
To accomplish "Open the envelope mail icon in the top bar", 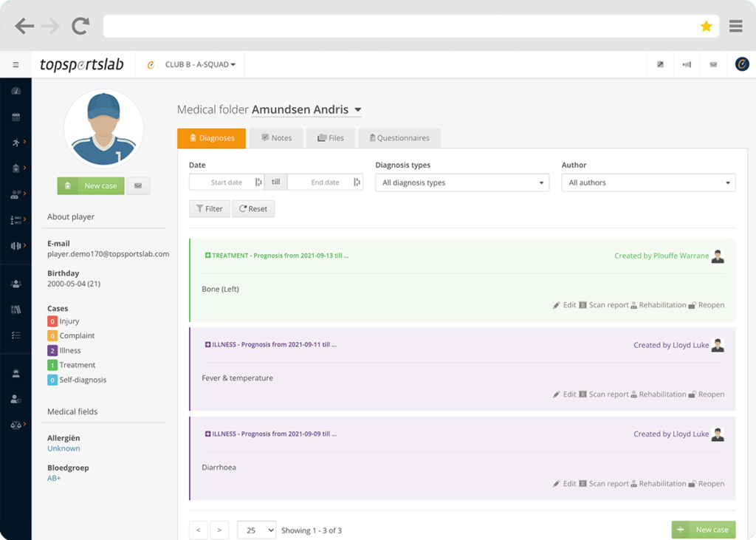I will (712, 64).
